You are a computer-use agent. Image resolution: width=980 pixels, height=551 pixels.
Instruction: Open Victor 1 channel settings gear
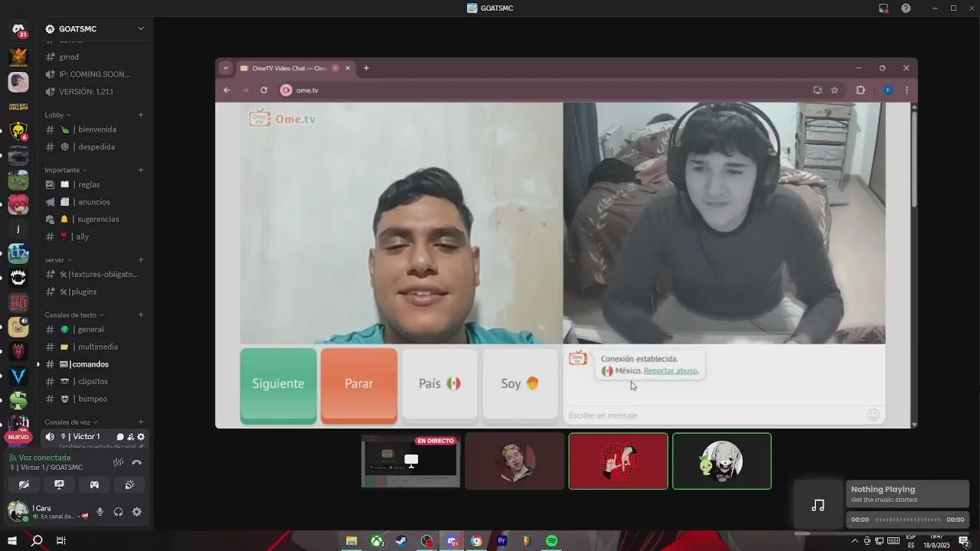pyautogui.click(x=141, y=437)
